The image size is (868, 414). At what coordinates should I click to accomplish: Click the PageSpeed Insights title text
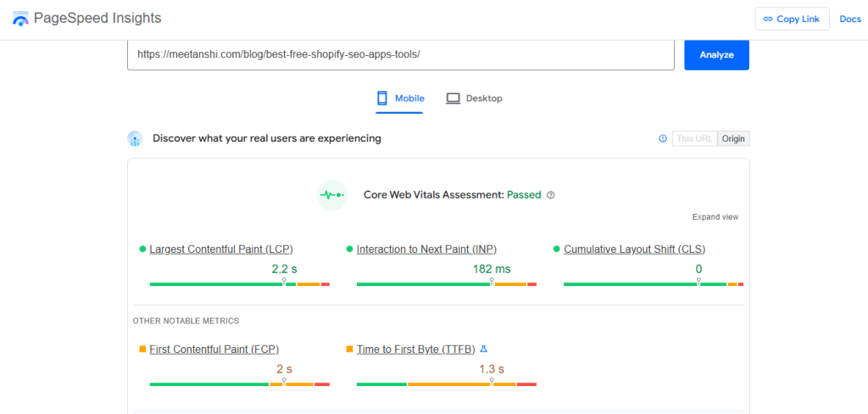tap(97, 19)
